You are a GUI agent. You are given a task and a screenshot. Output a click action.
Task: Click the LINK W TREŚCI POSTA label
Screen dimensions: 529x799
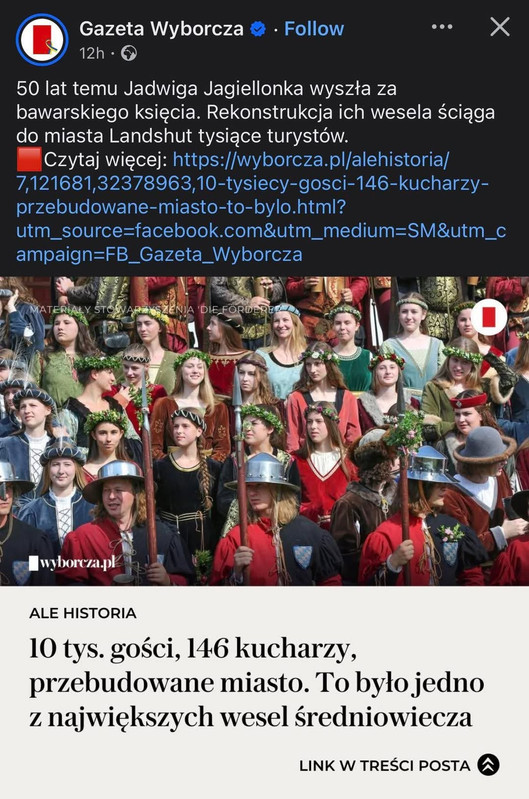384,765
